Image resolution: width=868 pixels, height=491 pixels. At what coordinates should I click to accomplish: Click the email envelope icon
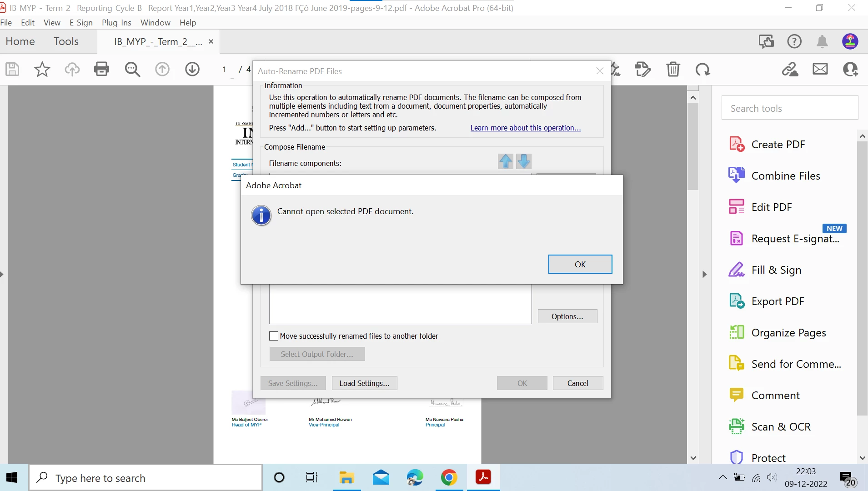tap(820, 69)
